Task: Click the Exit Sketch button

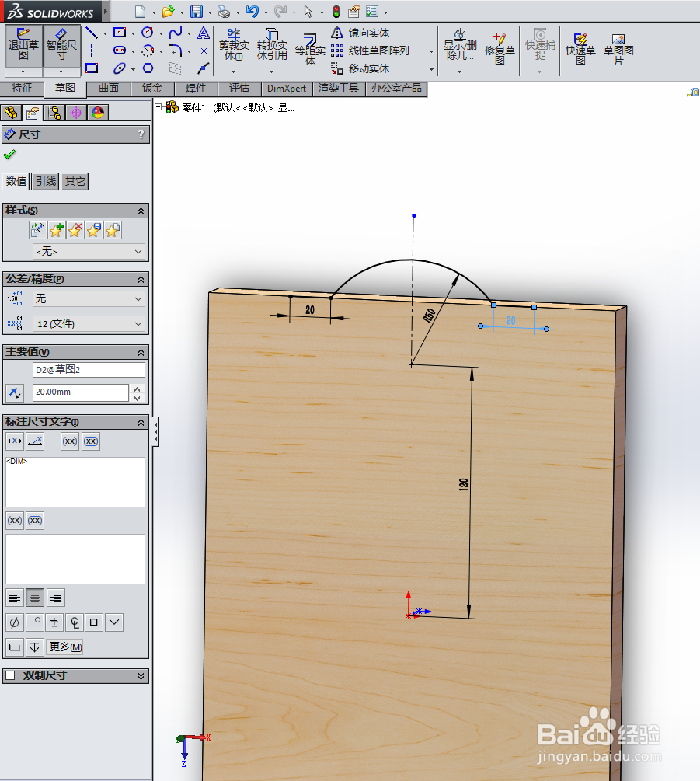Action: tap(23, 47)
